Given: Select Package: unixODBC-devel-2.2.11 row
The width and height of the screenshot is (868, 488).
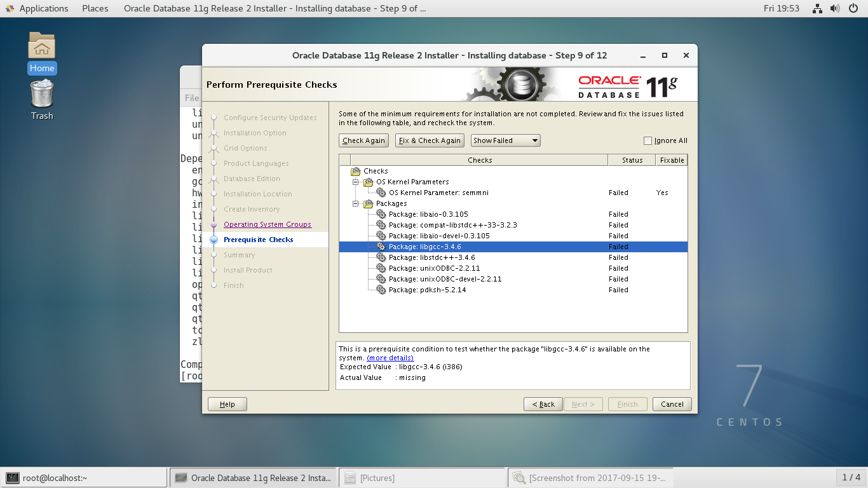Looking at the screenshot, I should pos(513,279).
